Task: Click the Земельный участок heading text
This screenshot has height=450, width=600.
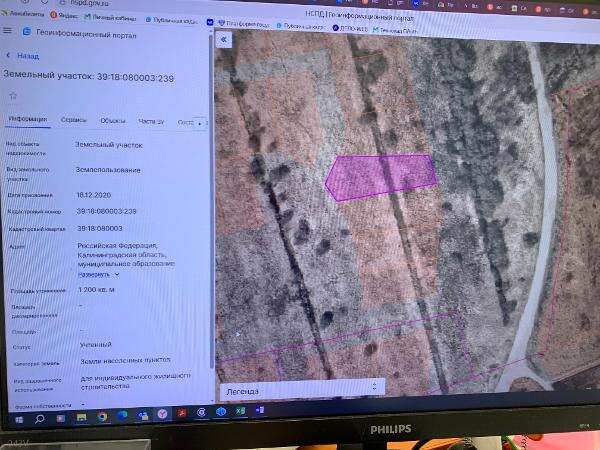Action: coord(88,76)
